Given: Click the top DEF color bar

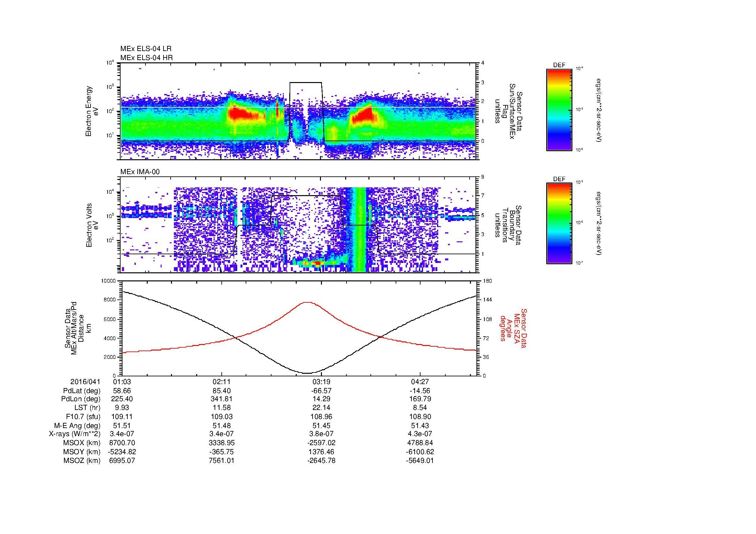Looking at the screenshot, I should (x=559, y=110).
